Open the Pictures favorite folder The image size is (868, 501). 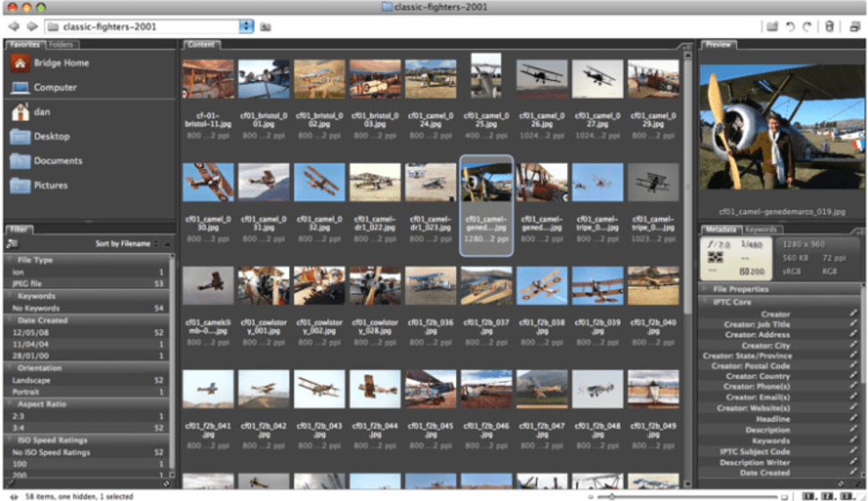(50, 185)
